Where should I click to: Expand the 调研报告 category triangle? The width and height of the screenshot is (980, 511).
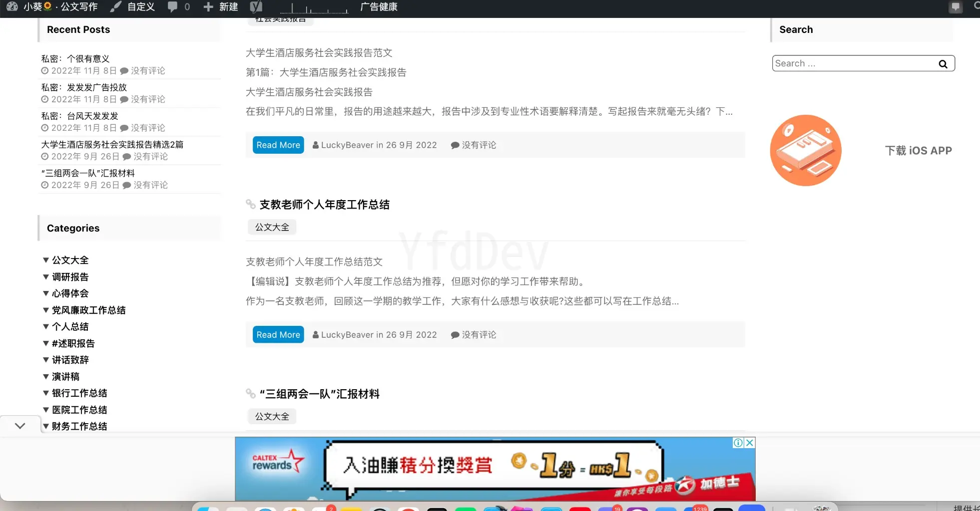click(46, 277)
